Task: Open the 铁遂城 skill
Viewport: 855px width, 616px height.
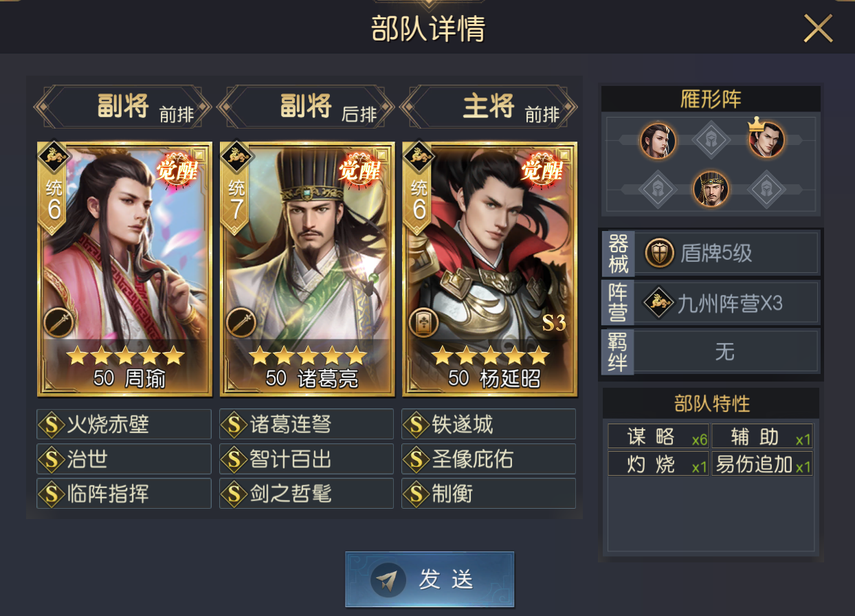Action: click(489, 424)
